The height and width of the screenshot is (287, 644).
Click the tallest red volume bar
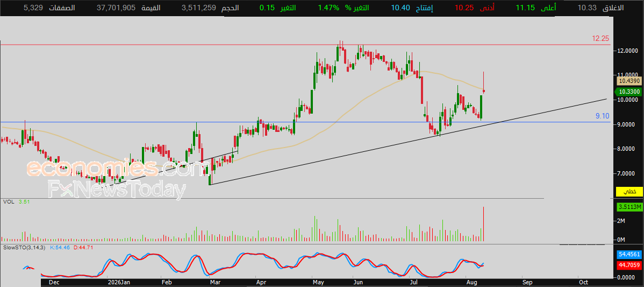[484, 223]
